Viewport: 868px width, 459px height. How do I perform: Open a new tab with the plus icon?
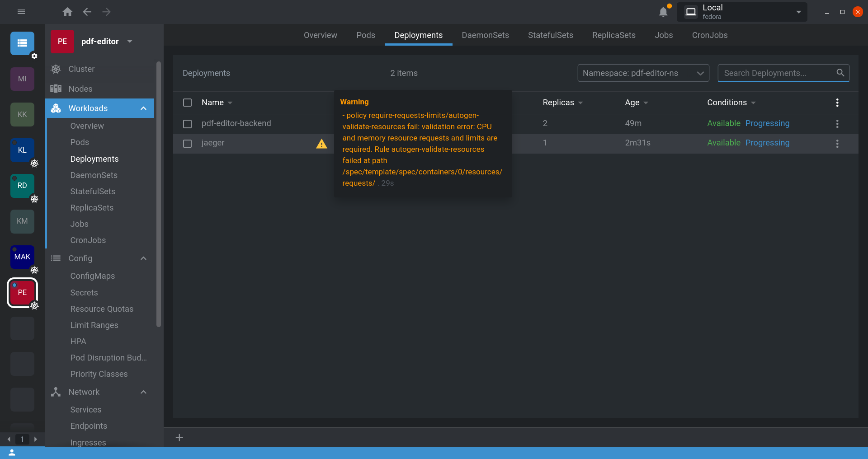coord(179,437)
